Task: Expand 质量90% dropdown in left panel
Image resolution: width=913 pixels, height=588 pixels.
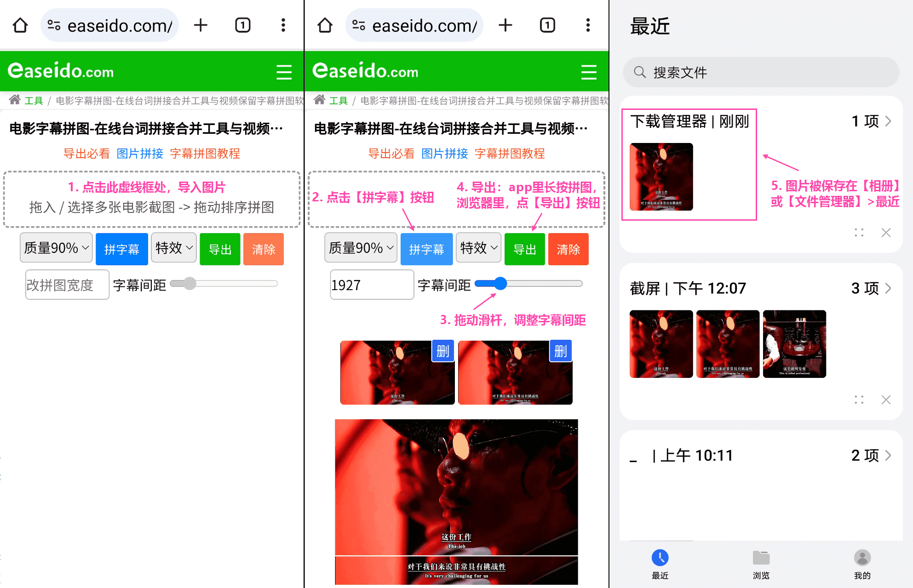Action: [56, 248]
